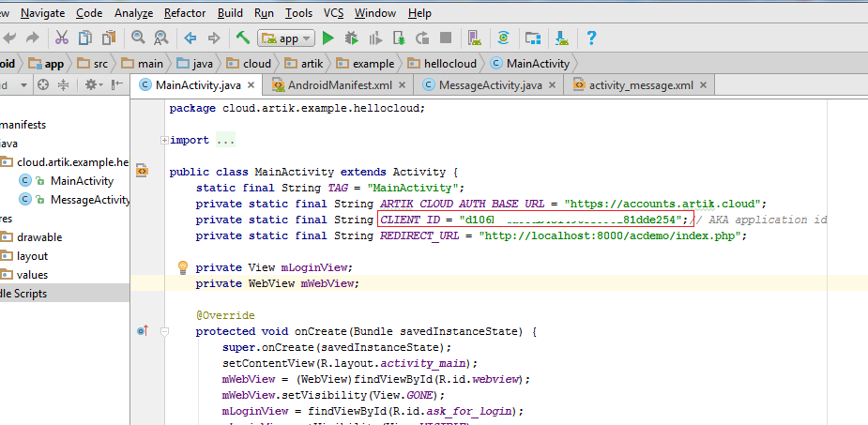
Task: Navigate back with the blue left arrow
Action: coord(190,38)
